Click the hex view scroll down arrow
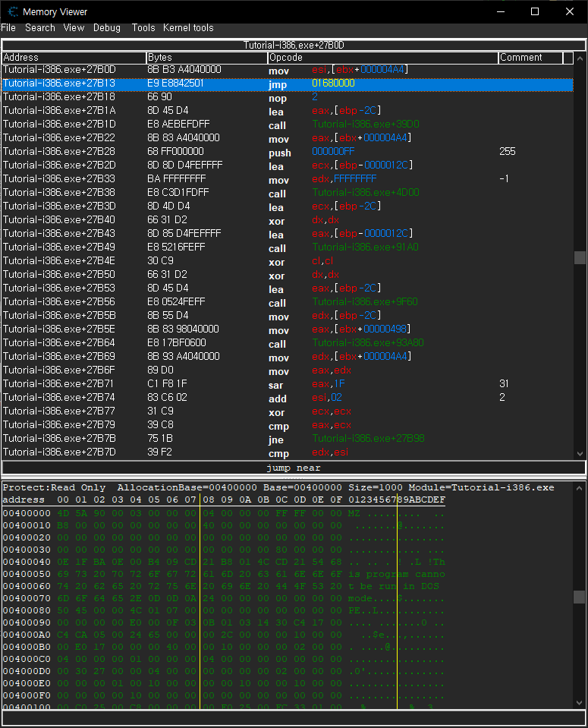Viewport: 588px width, 728px height. 580,703
